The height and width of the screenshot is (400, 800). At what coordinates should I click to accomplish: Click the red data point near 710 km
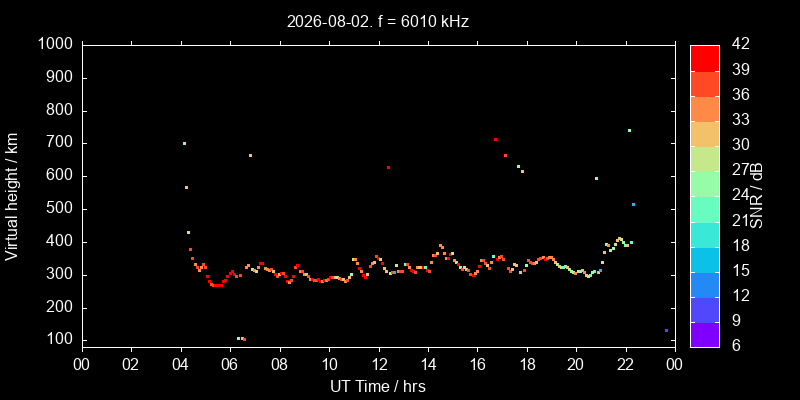click(495, 139)
